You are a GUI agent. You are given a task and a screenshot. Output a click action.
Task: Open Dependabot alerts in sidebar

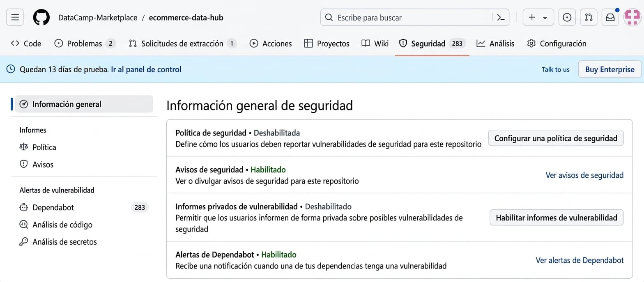pyautogui.click(x=84, y=207)
